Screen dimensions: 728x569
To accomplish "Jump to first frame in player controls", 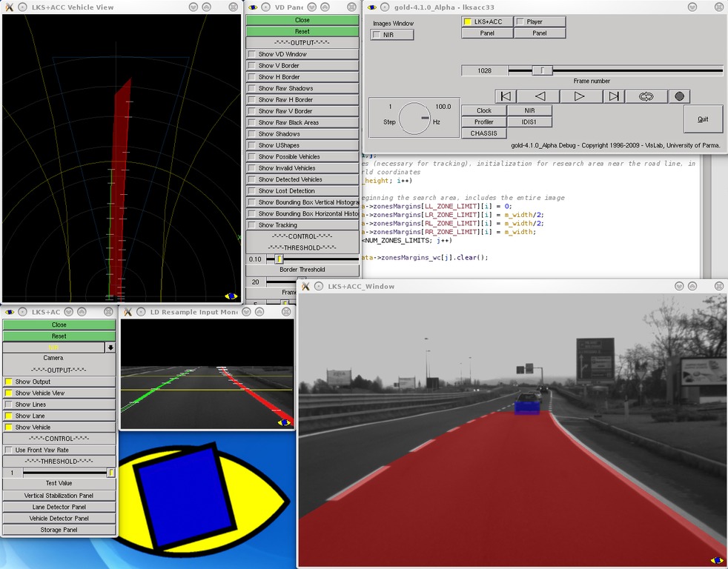I will pyautogui.click(x=506, y=96).
